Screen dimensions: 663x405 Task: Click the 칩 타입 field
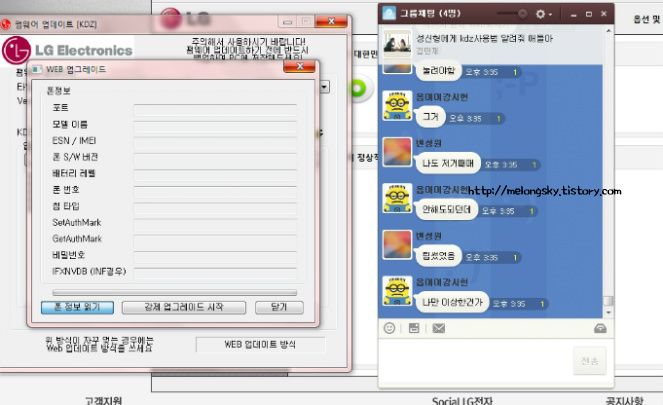(215, 207)
